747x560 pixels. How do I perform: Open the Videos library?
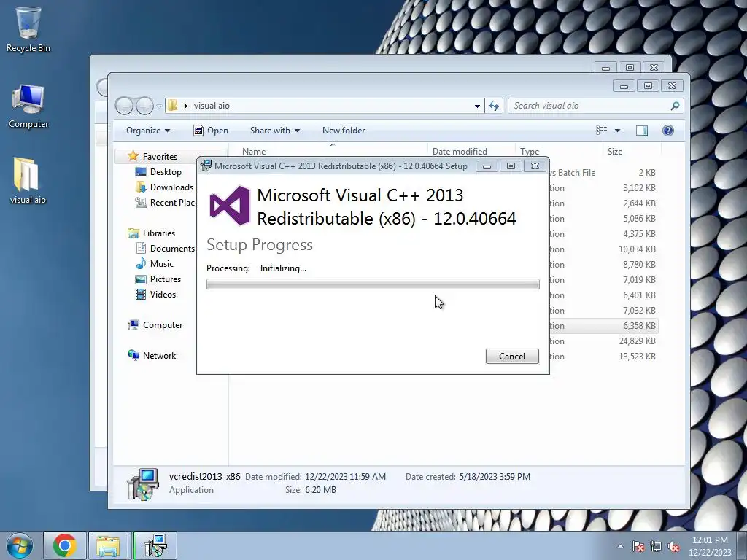163,295
